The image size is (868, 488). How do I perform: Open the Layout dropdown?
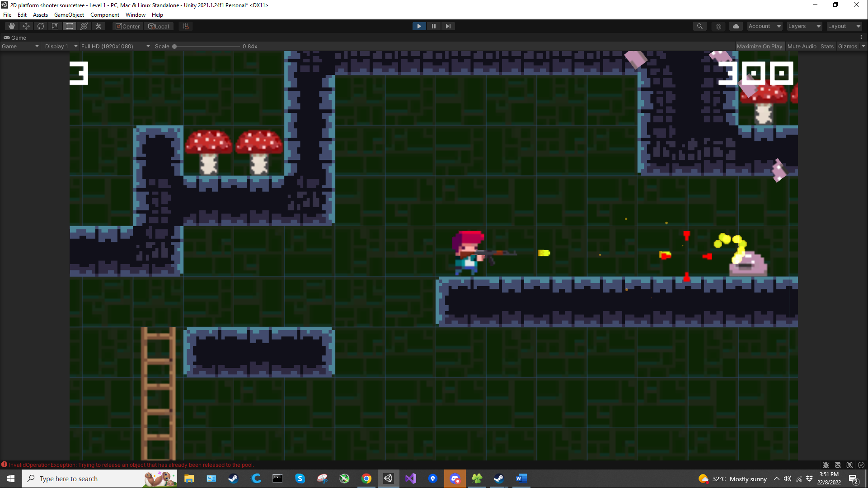point(844,26)
